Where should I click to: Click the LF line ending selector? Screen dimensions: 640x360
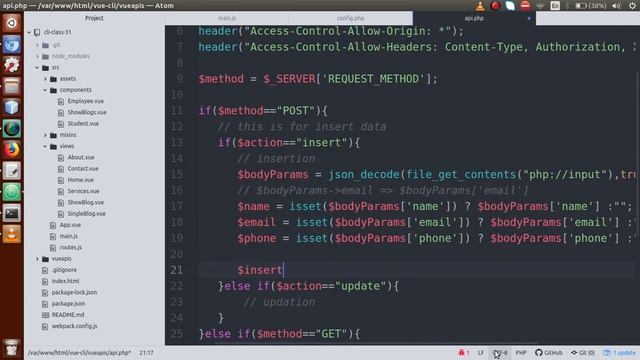(480, 353)
